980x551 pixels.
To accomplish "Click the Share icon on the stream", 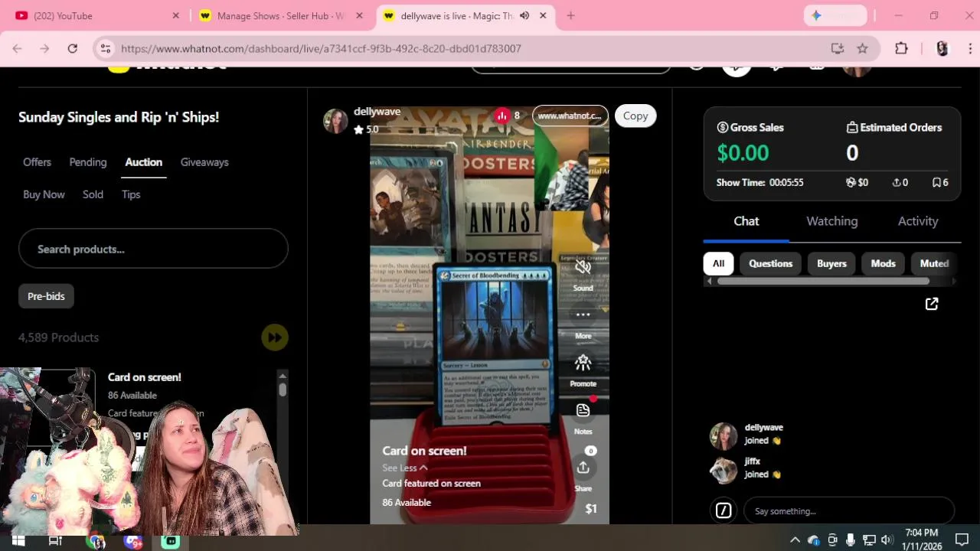I will click(x=583, y=468).
